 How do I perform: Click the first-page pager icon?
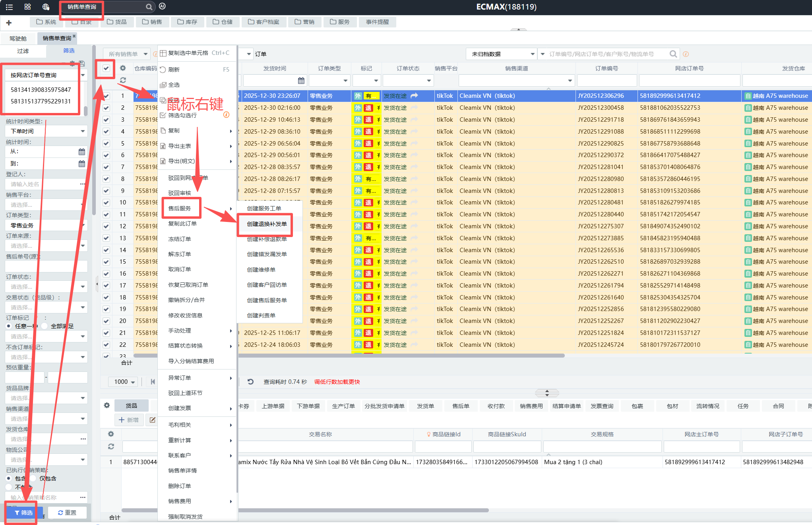[153, 382]
